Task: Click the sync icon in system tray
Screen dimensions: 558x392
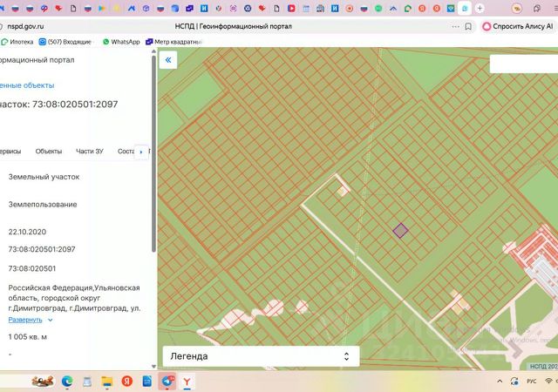Action: [514, 382]
